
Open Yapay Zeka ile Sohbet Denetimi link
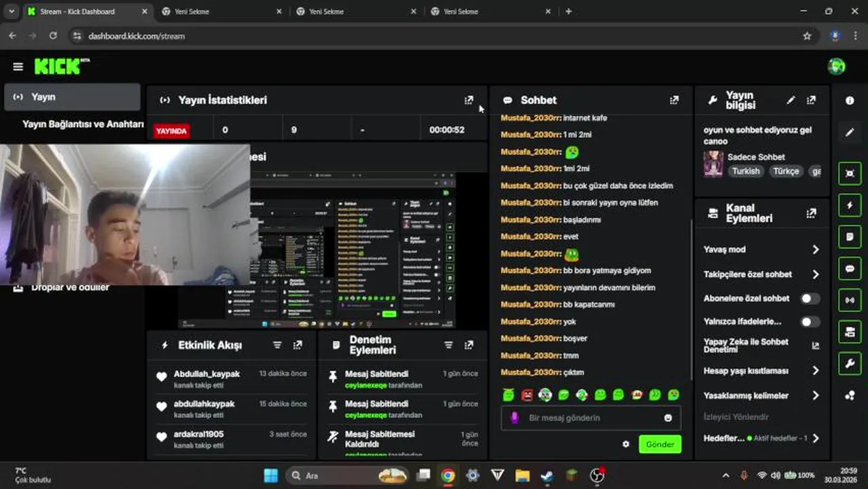click(x=761, y=345)
